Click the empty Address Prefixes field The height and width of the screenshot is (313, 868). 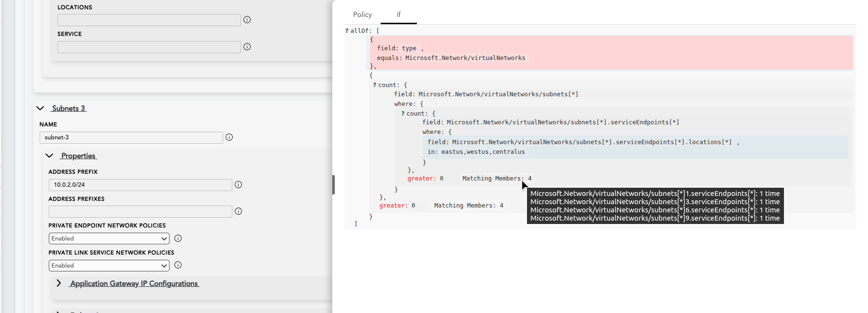point(140,211)
